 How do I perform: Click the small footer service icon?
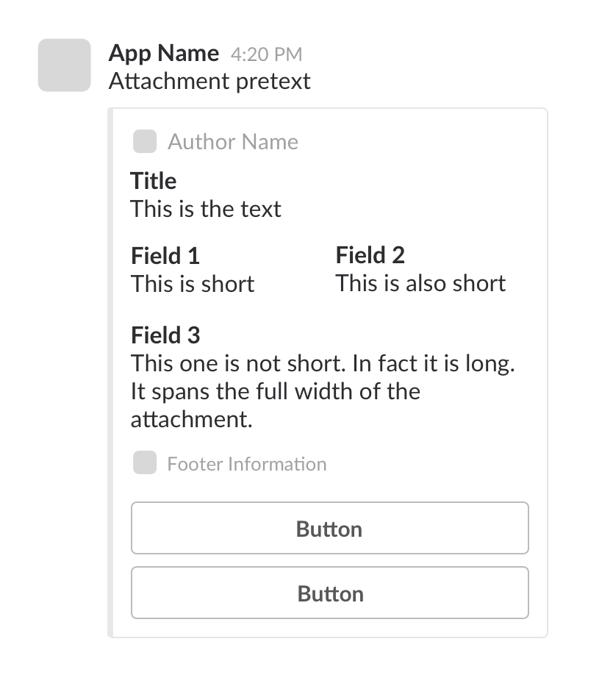point(144,463)
